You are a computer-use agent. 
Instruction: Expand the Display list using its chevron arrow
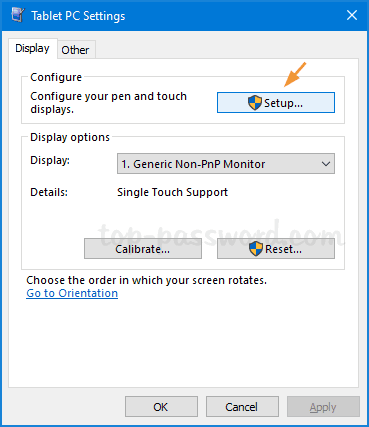(326, 164)
